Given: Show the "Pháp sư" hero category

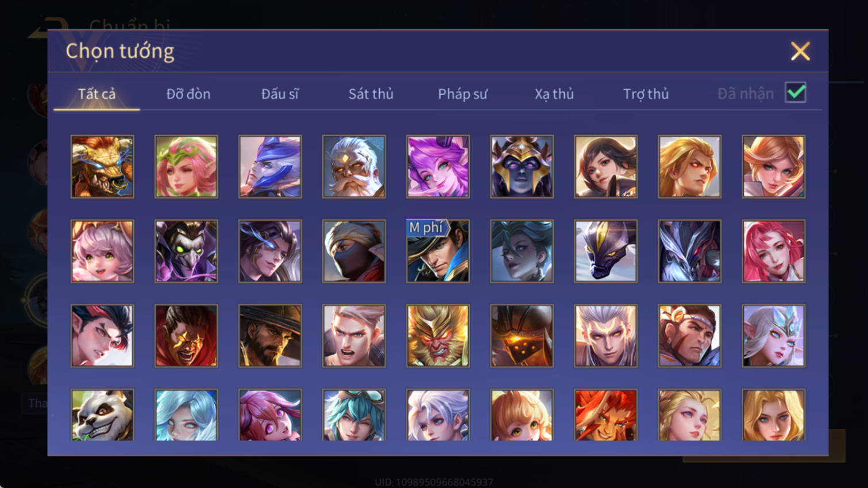Looking at the screenshot, I should [x=462, y=94].
